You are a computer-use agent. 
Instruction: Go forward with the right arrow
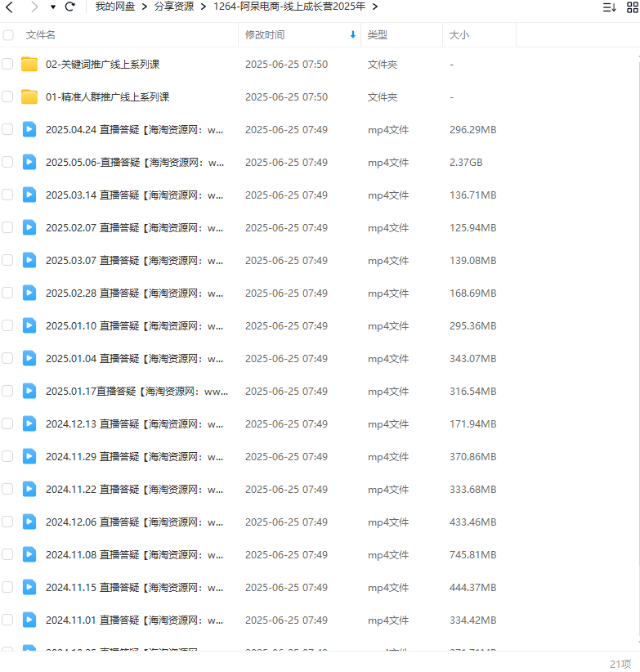[34, 7]
